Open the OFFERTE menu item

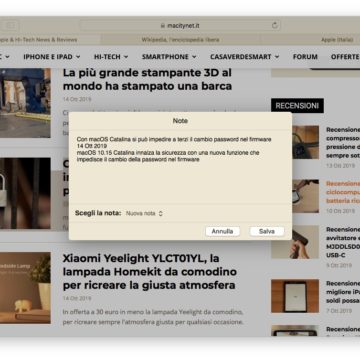click(x=345, y=57)
